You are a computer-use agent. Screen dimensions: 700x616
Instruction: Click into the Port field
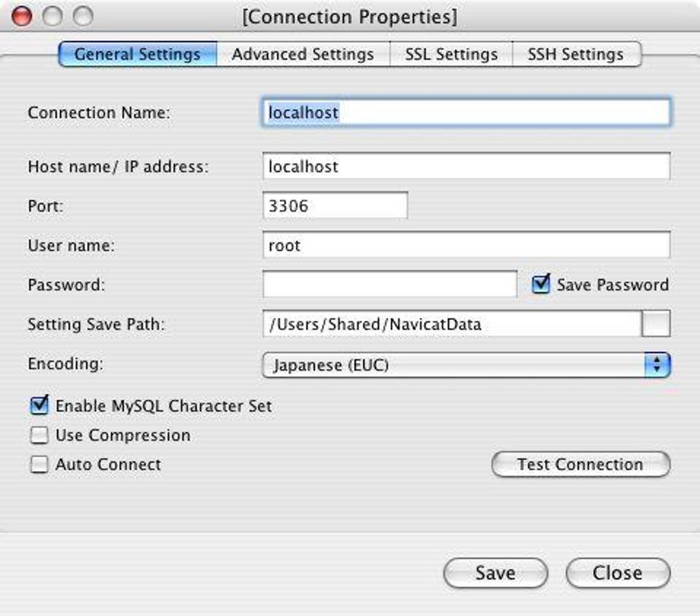(335, 205)
